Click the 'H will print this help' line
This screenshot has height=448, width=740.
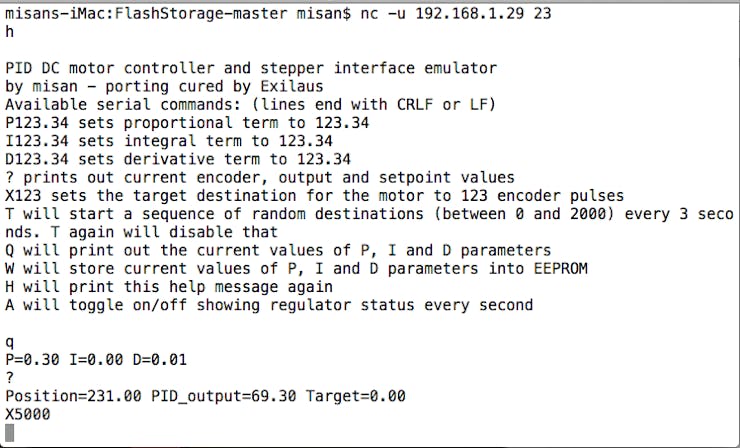coord(169,287)
